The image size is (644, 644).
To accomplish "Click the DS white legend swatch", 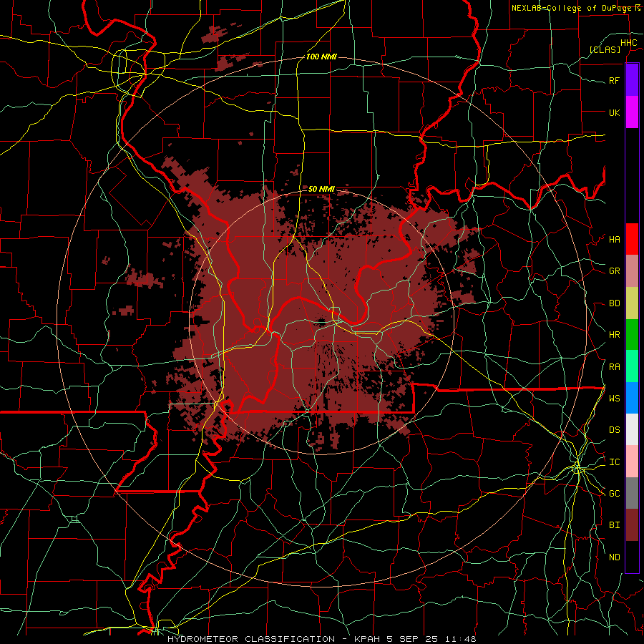I will pos(632,429).
